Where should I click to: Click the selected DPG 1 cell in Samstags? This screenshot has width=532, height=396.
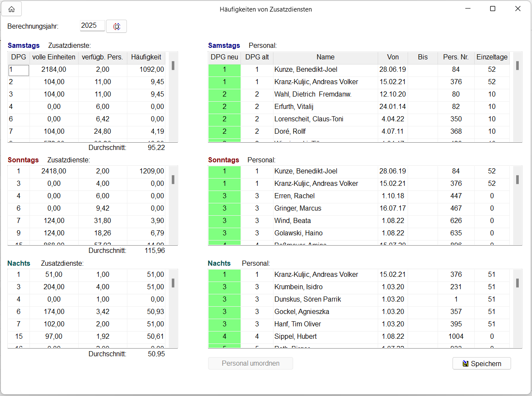click(18, 70)
